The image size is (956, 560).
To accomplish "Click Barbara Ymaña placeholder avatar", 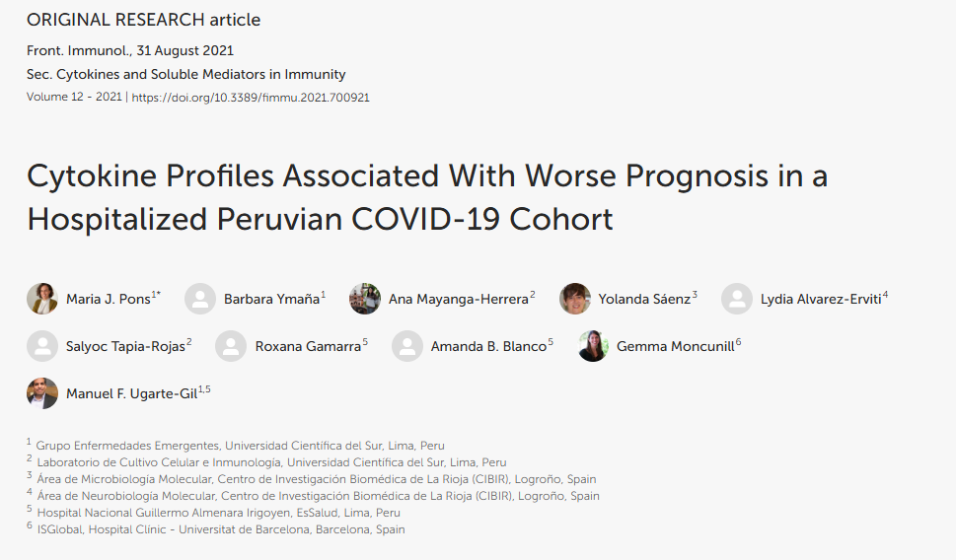I will click(200, 299).
